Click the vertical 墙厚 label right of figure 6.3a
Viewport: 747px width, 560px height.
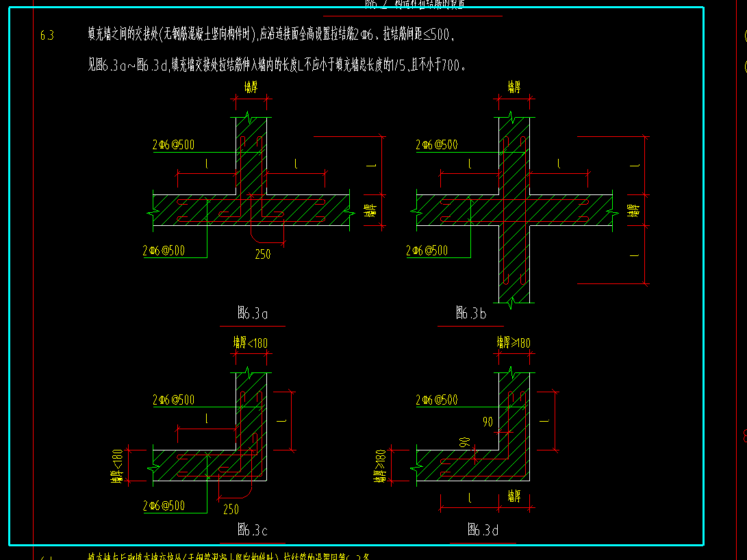click(x=370, y=210)
